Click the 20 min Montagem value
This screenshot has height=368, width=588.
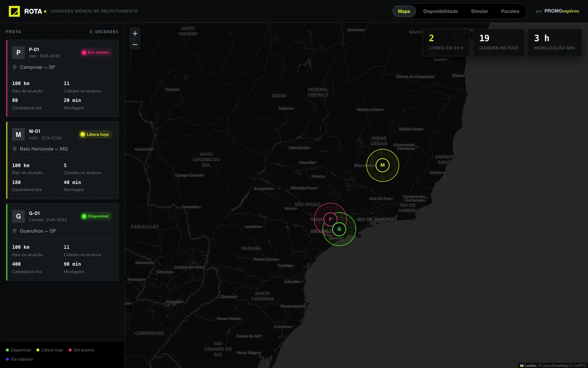tap(72, 100)
